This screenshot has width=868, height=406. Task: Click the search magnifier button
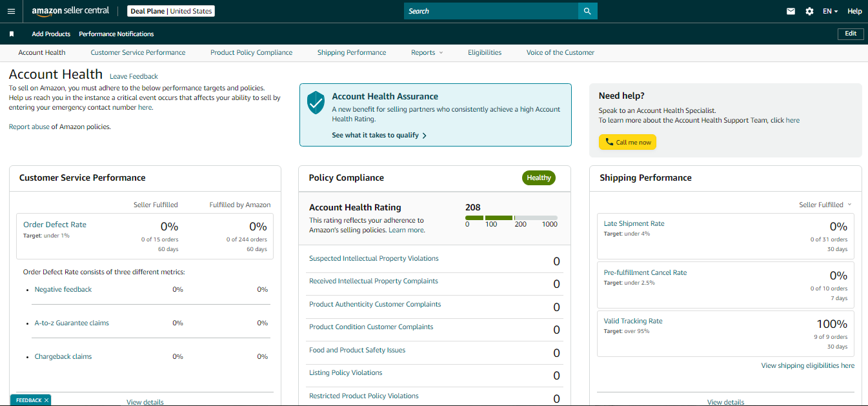(x=587, y=11)
